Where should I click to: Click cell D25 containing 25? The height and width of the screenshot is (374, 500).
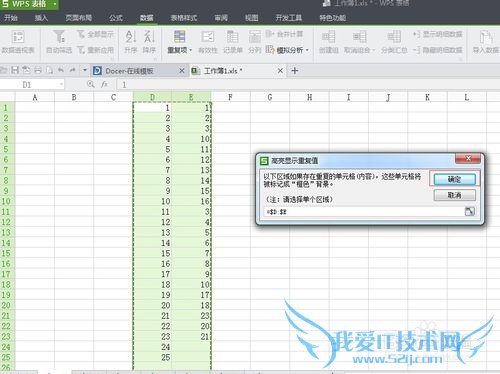[152, 357]
